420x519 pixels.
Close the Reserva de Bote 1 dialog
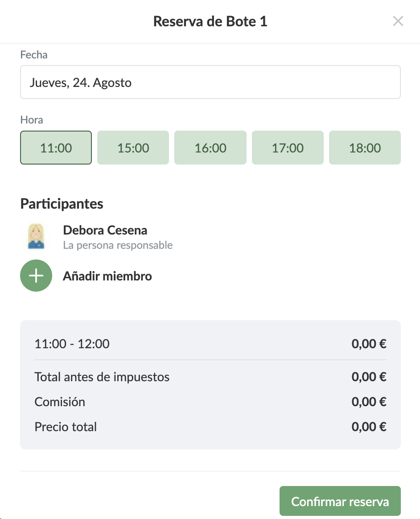pos(398,21)
